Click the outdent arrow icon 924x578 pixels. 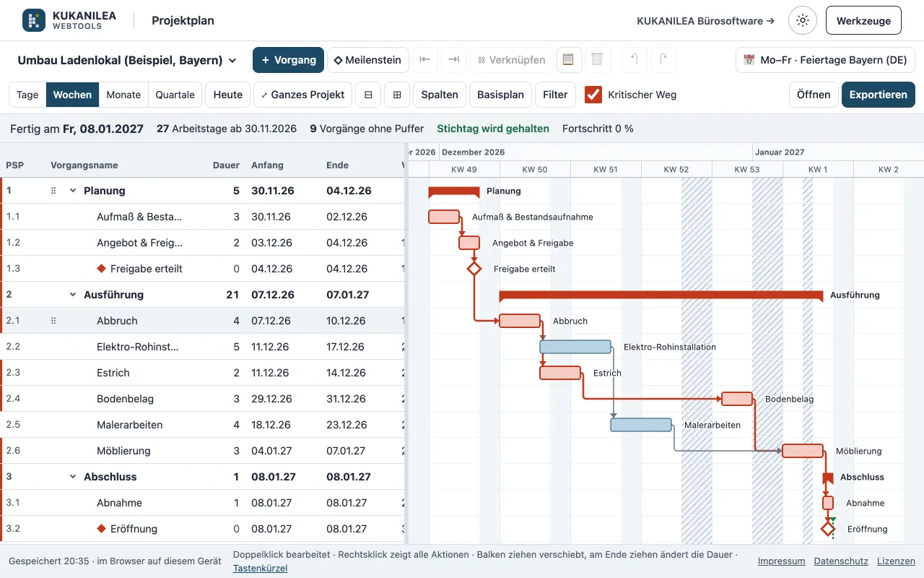tap(425, 60)
